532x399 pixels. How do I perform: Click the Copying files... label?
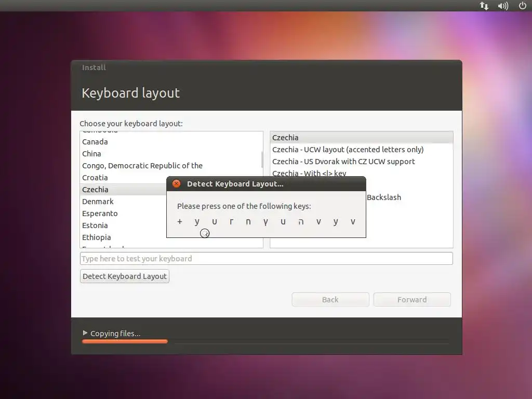click(115, 333)
